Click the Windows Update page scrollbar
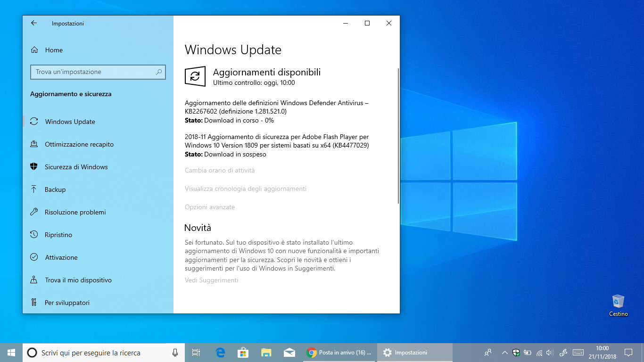 coord(398,136)
